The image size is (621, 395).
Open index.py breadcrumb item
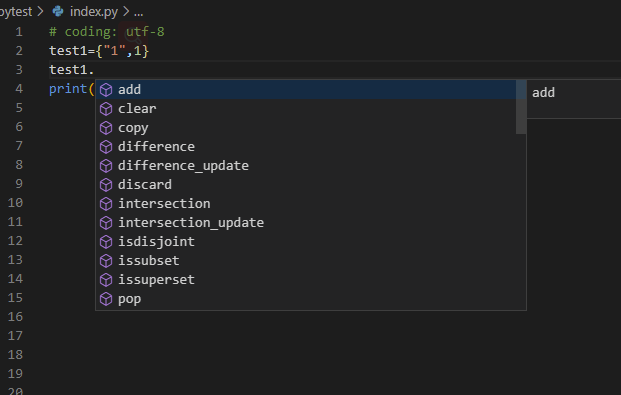[x=93, y=12]
